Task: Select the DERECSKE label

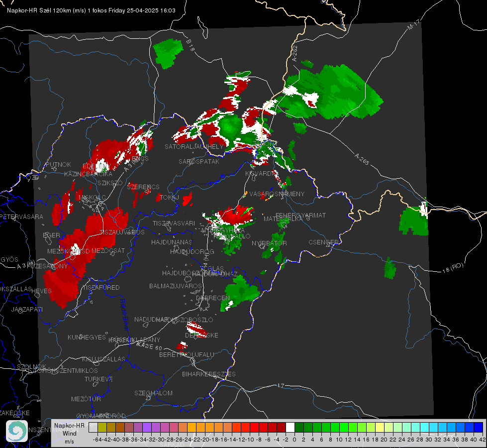Action: (x=201, y=335)
